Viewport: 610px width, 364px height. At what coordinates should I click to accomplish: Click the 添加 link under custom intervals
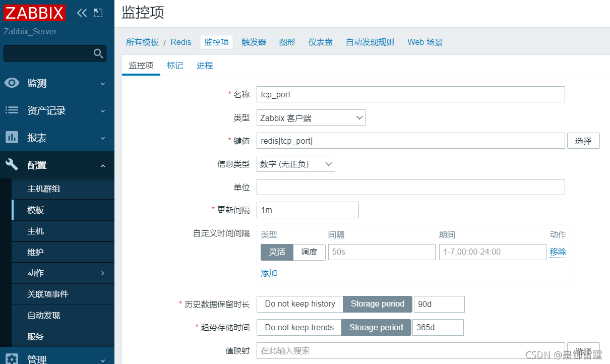[268, 273]
